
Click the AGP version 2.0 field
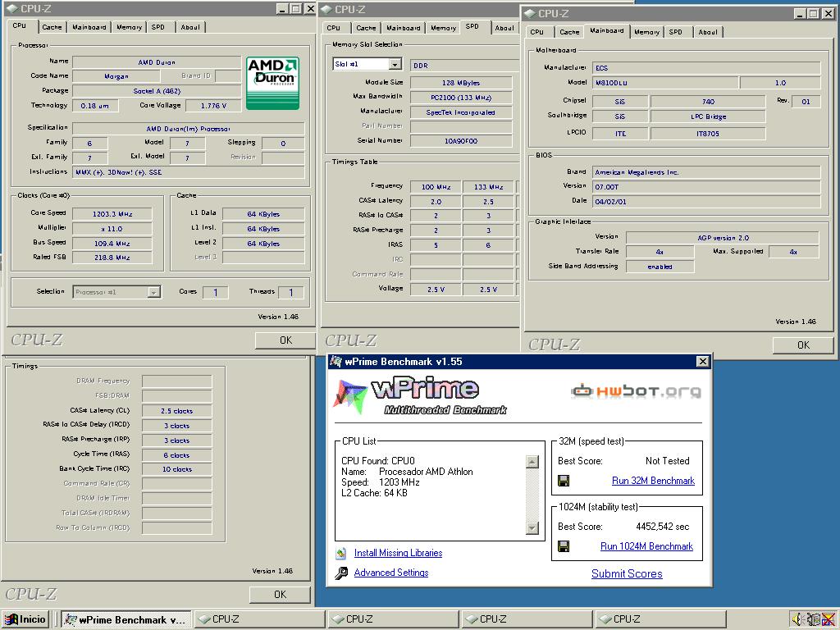pos(722,238)
